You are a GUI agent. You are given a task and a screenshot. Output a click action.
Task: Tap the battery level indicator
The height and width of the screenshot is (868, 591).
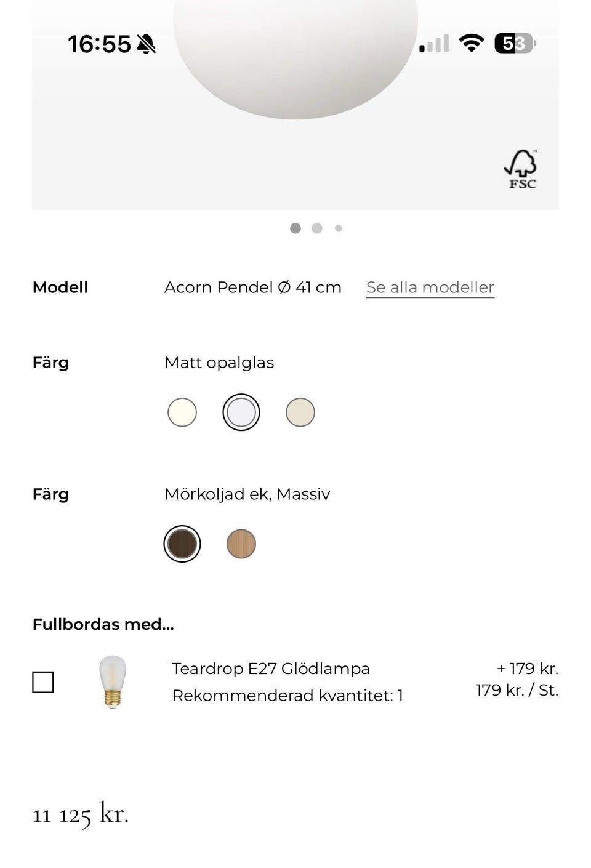coord(515,43)
